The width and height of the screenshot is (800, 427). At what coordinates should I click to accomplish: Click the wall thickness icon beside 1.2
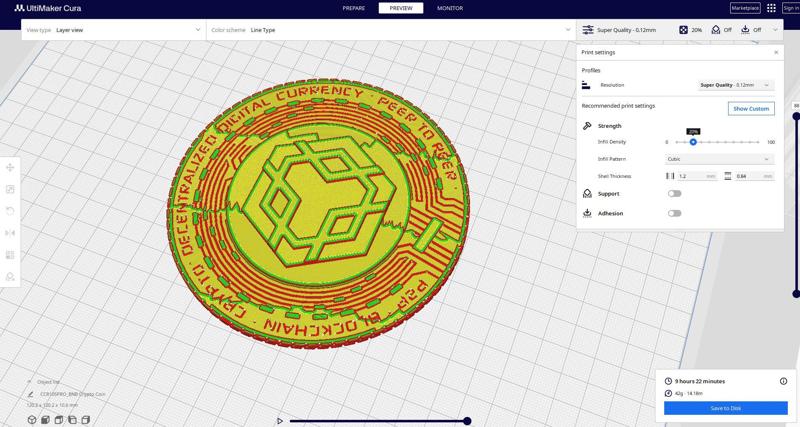click(670, 176)
